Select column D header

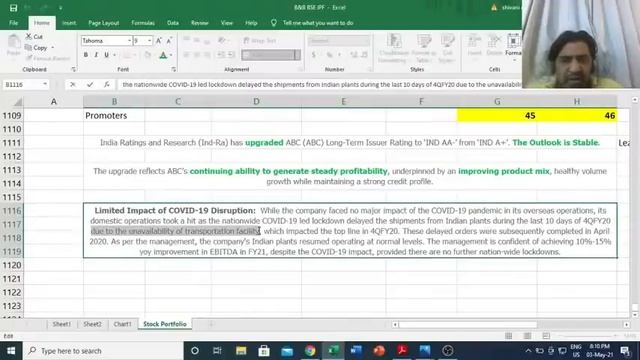[x=256, y=102]
